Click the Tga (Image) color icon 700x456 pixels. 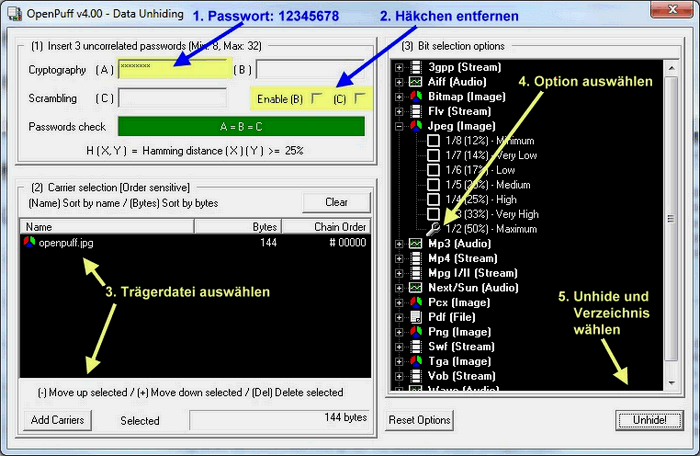tap(416, 361)
